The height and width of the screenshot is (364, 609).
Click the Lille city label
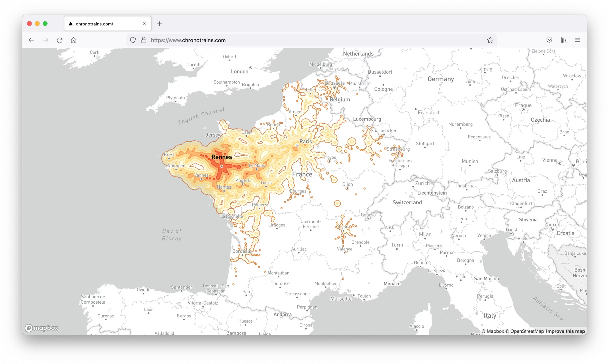click(310, 90)
